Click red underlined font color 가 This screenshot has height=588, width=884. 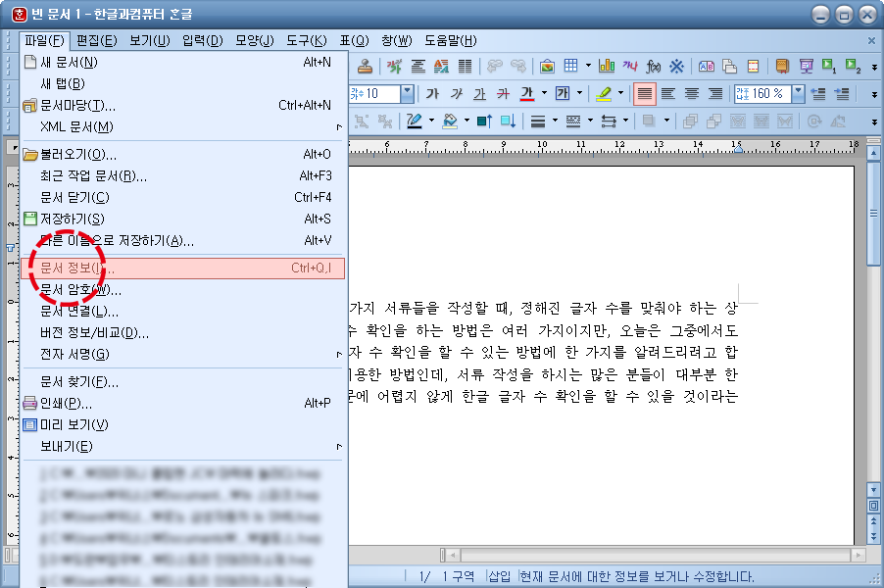527,93
